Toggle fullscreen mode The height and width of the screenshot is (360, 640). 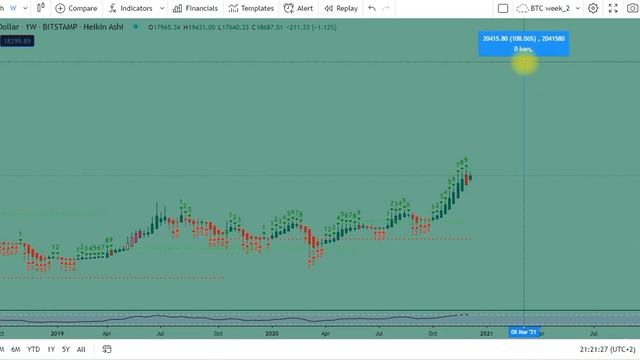click(613, 8)
